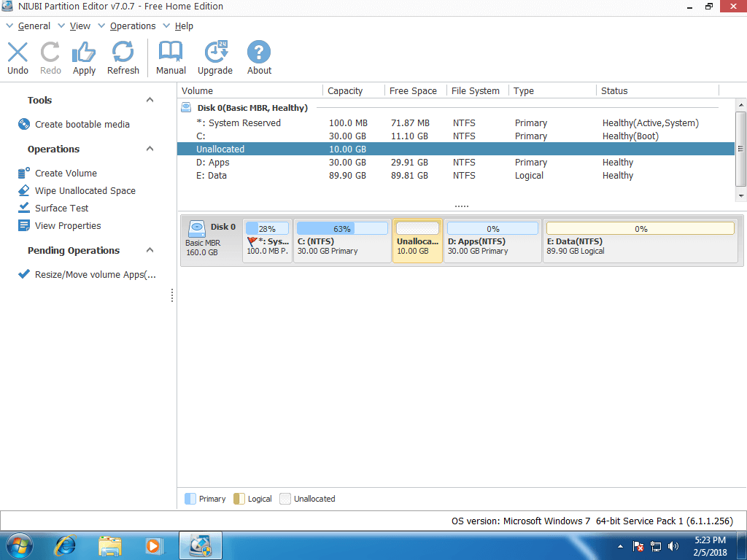Sort by the Type column header
Viewport: 747px width, 560px height.
553,91
